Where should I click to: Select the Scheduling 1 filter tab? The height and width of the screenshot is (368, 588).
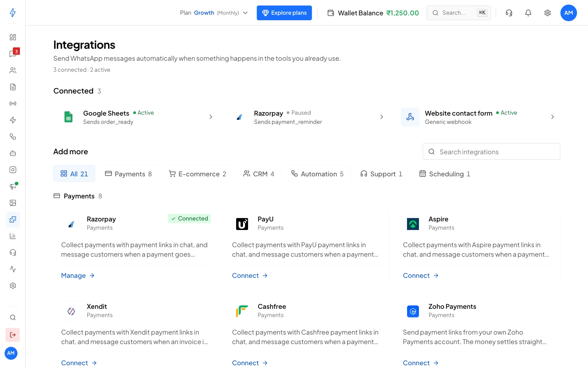[445, 174]
